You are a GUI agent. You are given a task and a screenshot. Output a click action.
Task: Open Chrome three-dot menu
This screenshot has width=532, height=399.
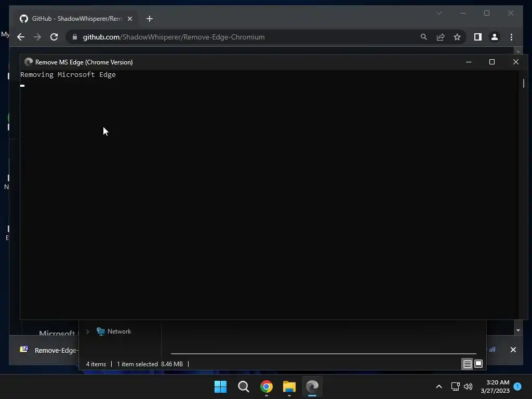(511, 37)
